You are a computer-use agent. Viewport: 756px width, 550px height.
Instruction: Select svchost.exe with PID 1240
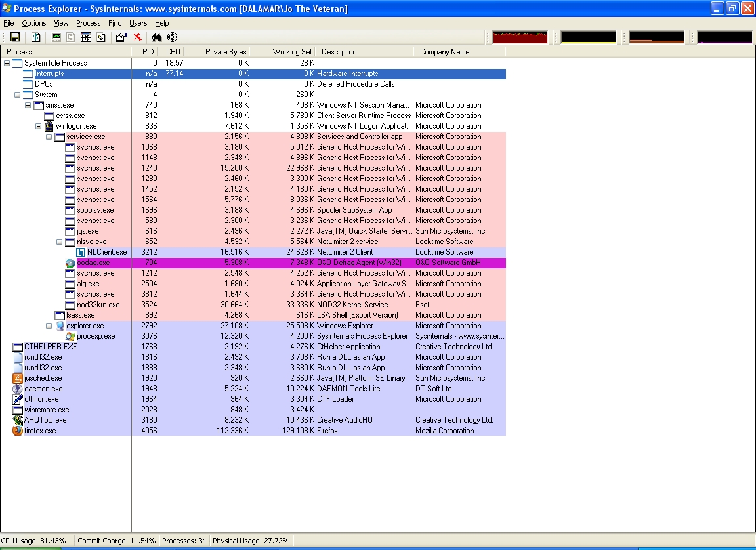pos(253,168)
